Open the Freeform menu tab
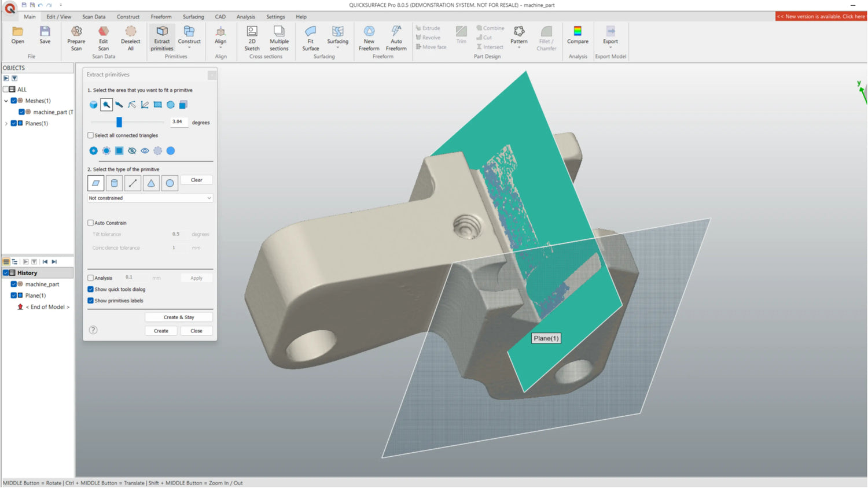The image size is (868, 488). pos(161,17)
